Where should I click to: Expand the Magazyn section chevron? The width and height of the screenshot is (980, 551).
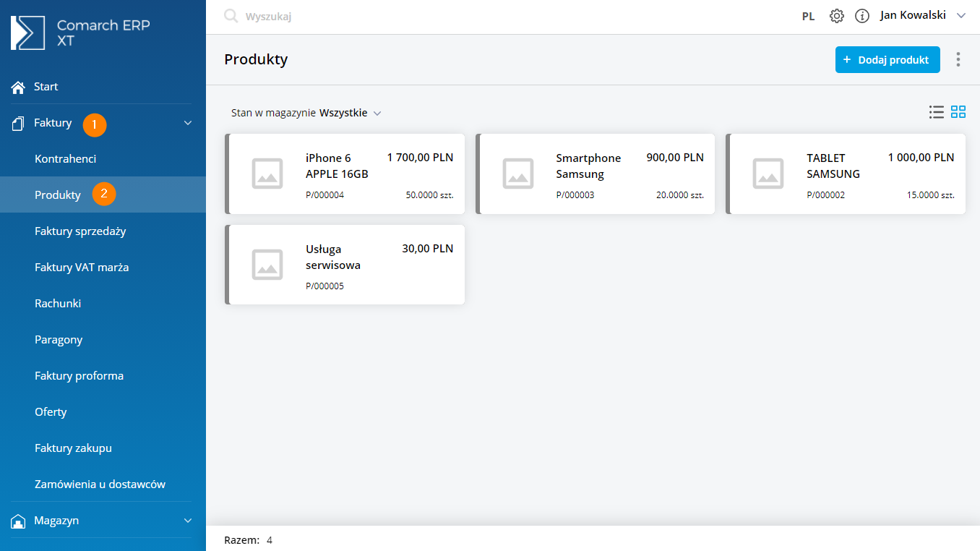click(x=188, y=521)
